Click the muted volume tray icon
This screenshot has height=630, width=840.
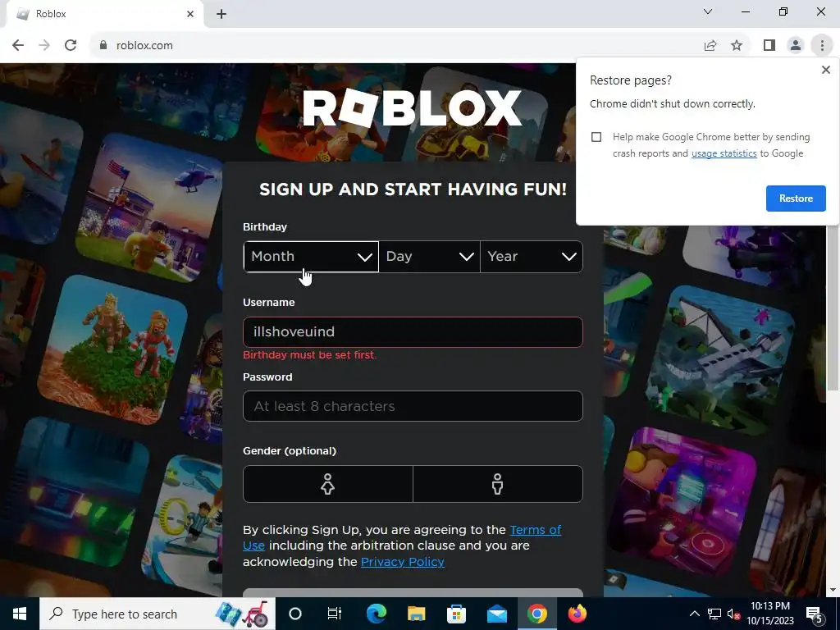point(733,614)
